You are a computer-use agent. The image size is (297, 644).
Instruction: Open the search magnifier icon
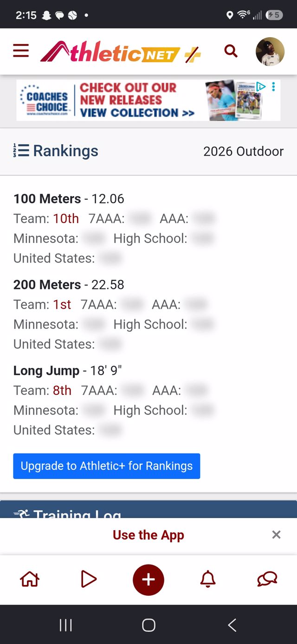pos(231,51)
